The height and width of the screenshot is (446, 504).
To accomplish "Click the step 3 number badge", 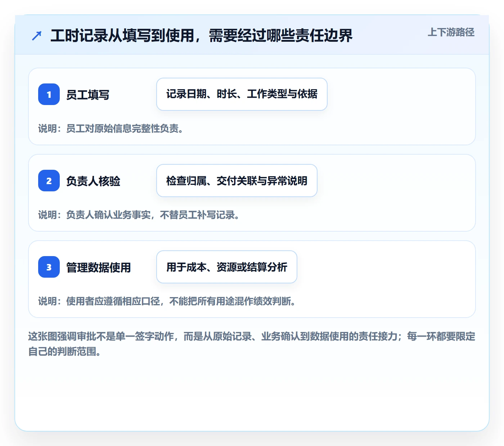I will [x=49, y=267].
